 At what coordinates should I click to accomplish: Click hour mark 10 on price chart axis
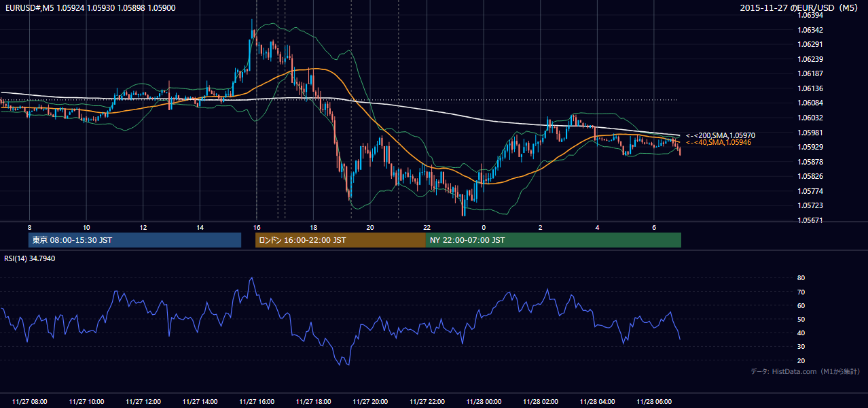pos(86,227)
